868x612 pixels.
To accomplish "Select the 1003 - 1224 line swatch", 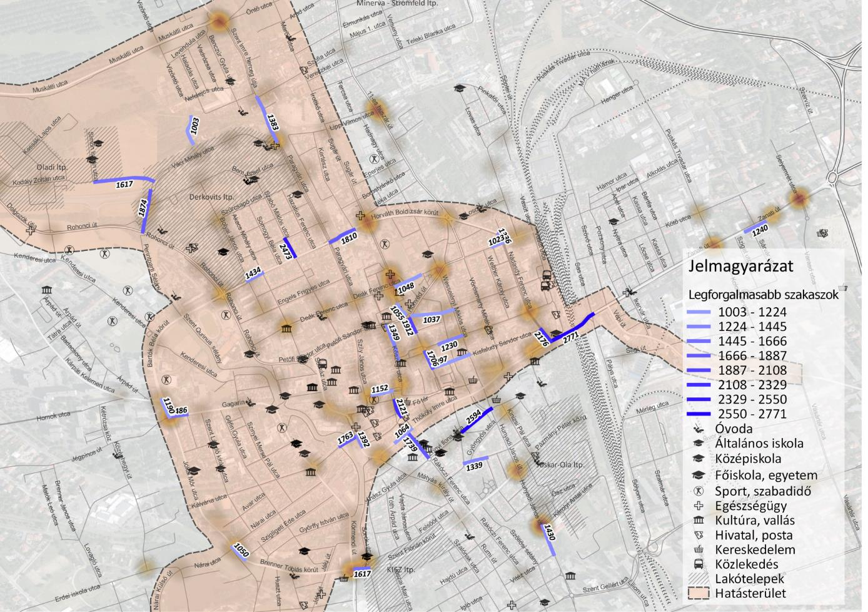I will tap(699, 312).
